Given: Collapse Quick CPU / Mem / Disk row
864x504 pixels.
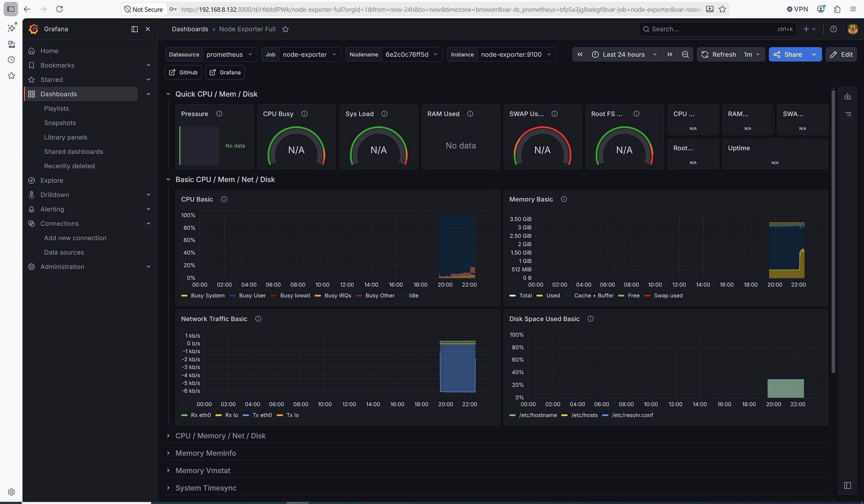Looking at the screenshot, I should 216,94.
